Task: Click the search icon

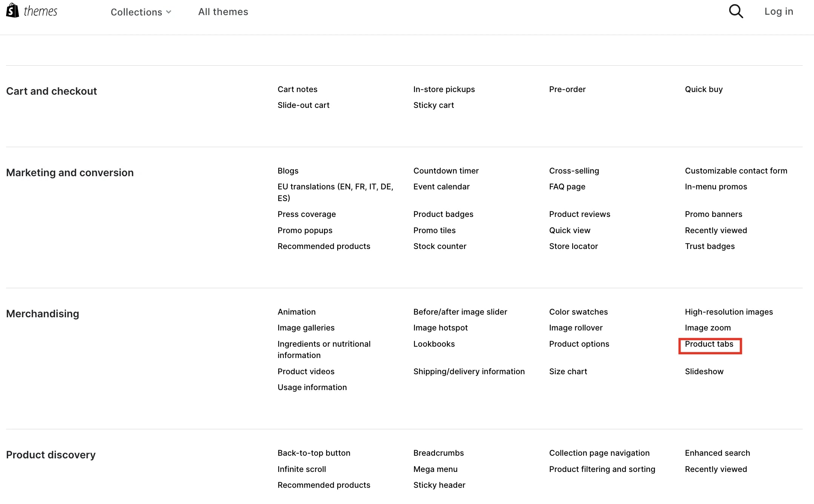Action: [x=736, y=12]
